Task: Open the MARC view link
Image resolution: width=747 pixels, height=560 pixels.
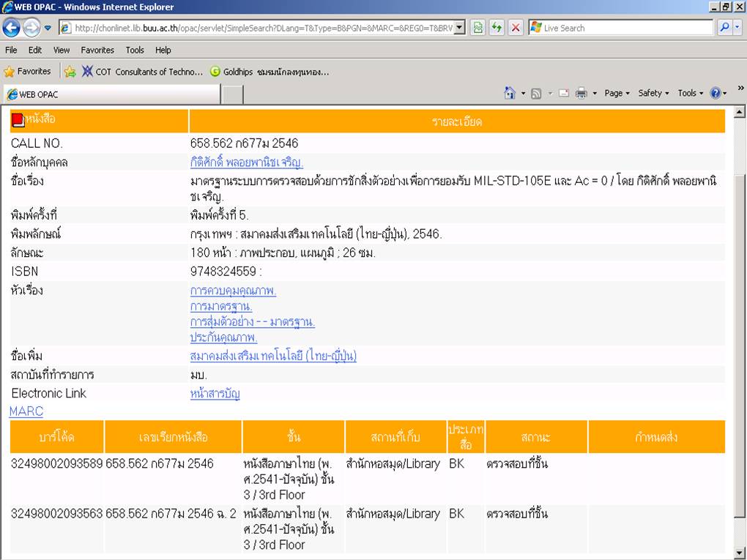Action: (26, 411)
